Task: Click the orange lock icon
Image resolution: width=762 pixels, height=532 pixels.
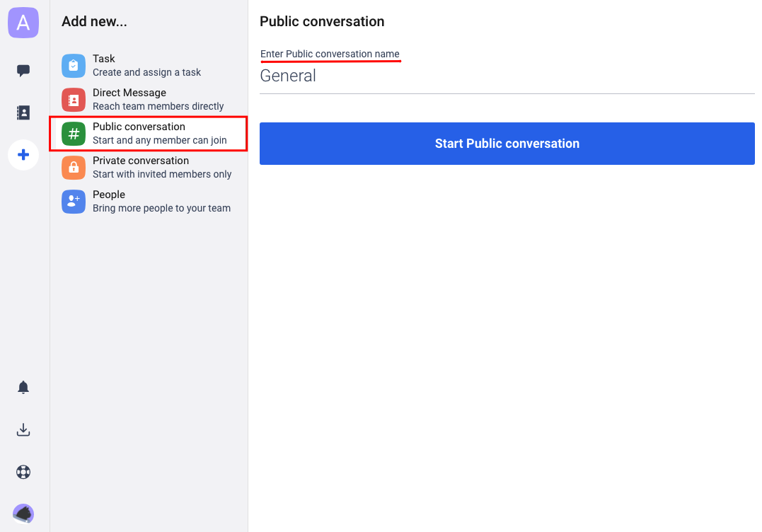Action: click(74, 168)
